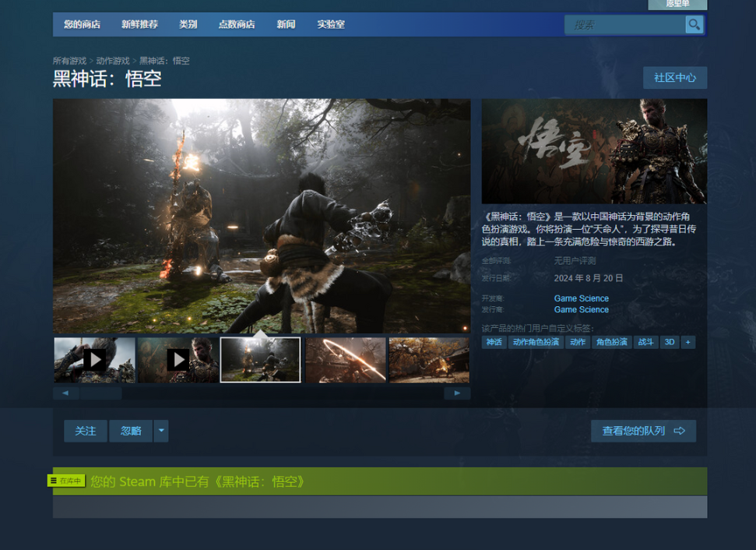
Task: Go to 点数商店 in navigation bar
Action: pos(237,24)
